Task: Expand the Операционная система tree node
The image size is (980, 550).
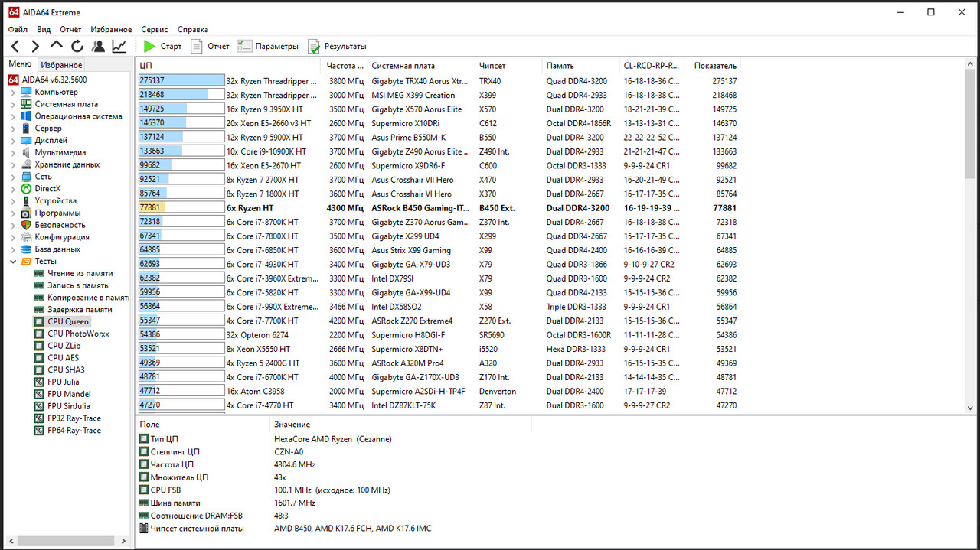Action: (12, 117)
